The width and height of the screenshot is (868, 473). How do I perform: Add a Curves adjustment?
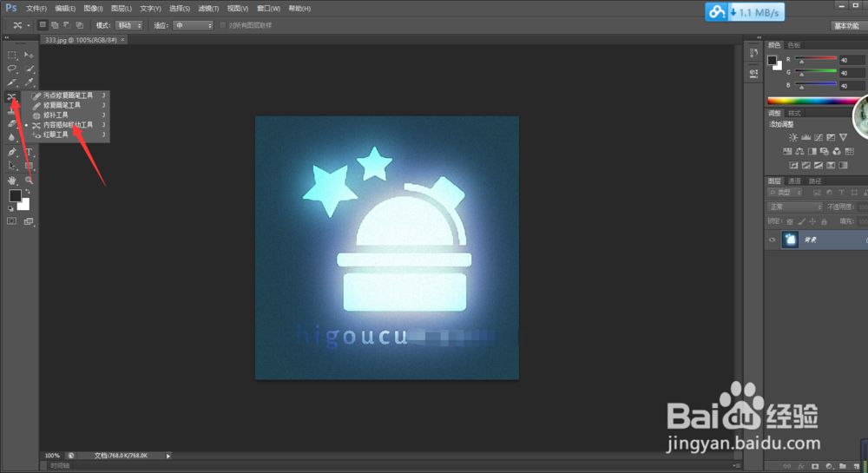pyautogui.click(x=819, y=138)
